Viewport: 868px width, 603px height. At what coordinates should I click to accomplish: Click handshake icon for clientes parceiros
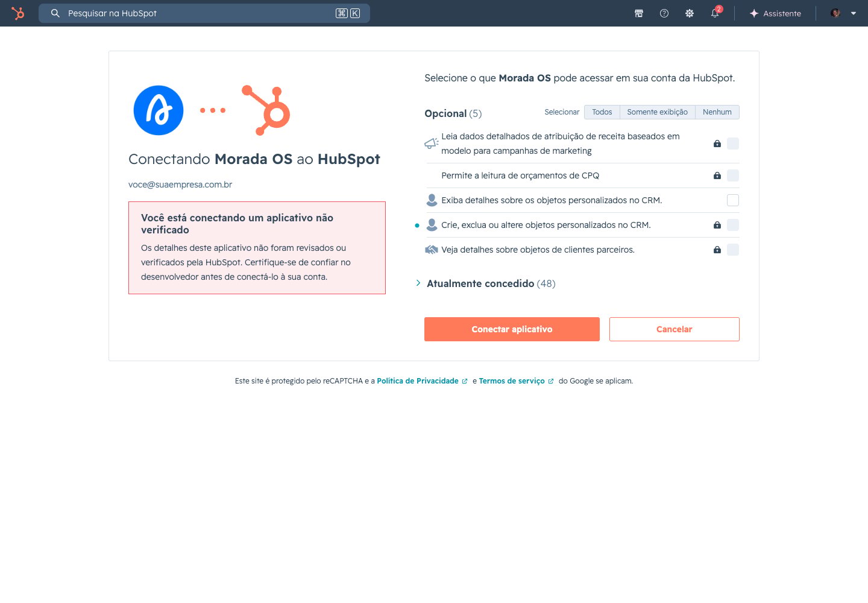432,250
